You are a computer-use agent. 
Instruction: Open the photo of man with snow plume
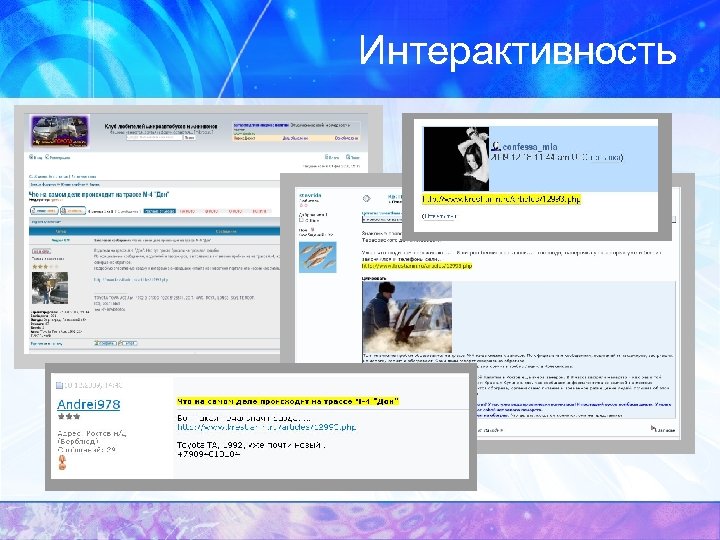pyautogui.click(x=407, y=317)
